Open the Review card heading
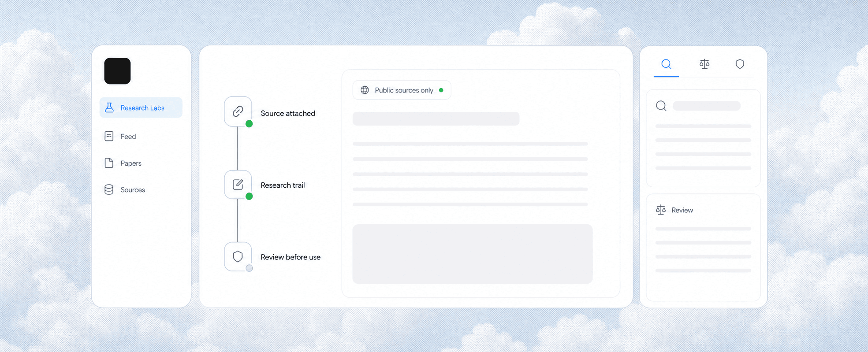The width and height of the screenshot is (868, 352). click(x=682, y=210)
